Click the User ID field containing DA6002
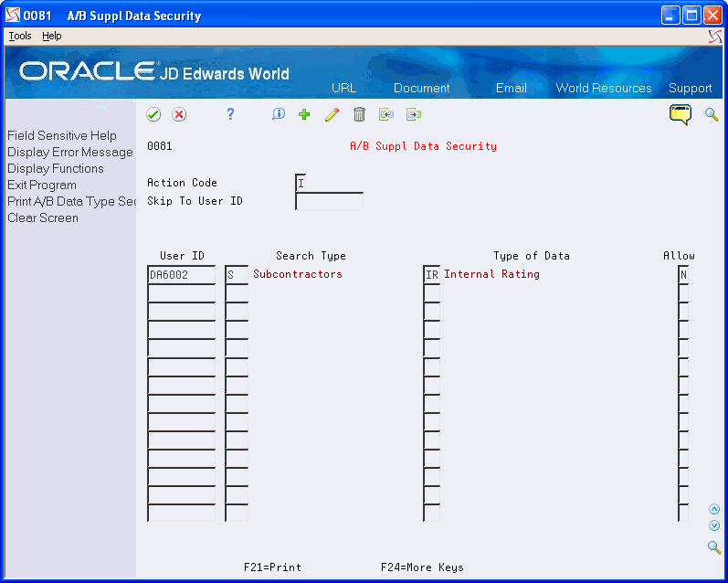728x583 pixels. 182,274
